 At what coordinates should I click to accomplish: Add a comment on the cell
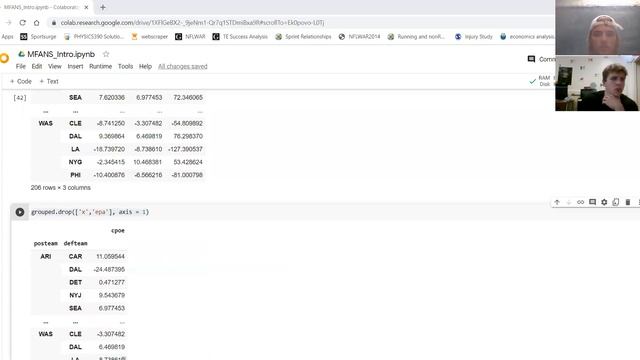pos(592,202)
